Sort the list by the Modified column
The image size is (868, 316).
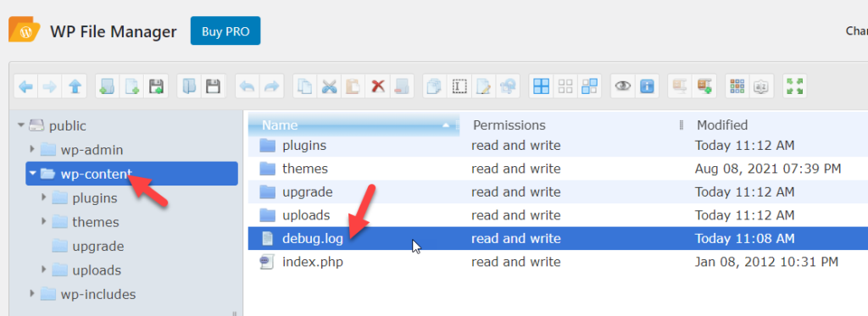(722, 125)
